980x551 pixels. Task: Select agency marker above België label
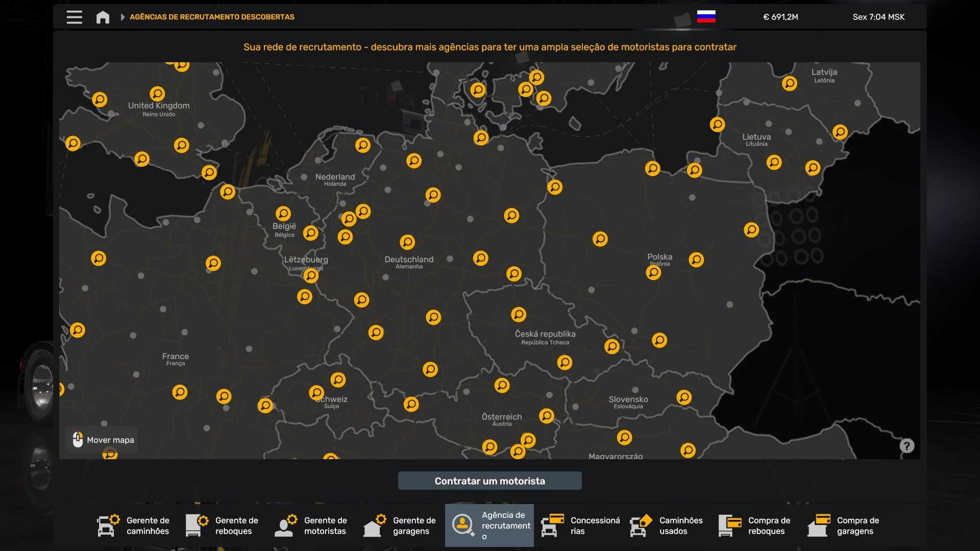tap(283, 213)
